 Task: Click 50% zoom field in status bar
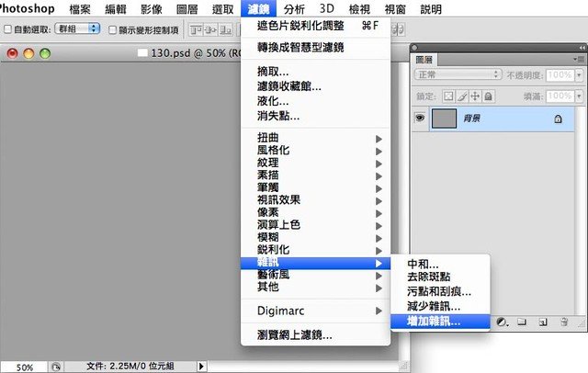pyautogui.click(x=25, y=367)
